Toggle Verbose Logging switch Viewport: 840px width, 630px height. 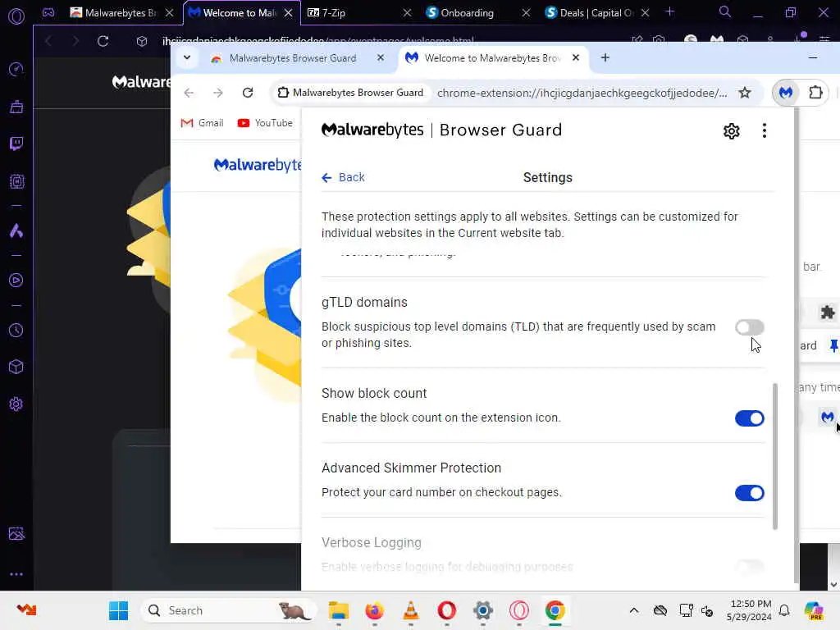749,566
